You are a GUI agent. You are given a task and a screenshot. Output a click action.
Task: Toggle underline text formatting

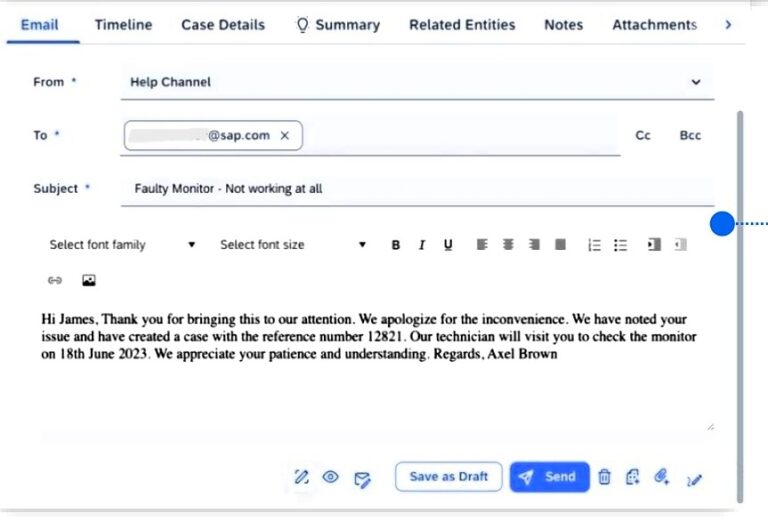(448, 245)
